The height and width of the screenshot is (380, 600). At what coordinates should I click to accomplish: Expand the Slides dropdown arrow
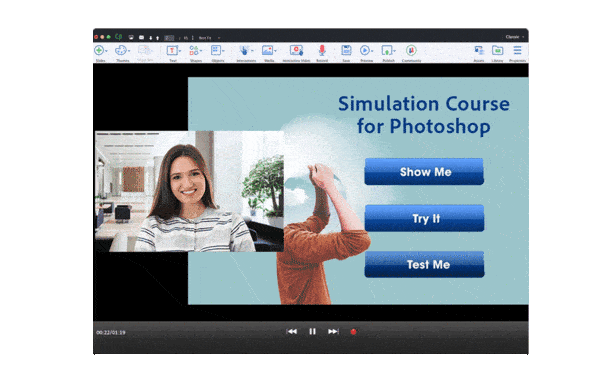(106, 51)
